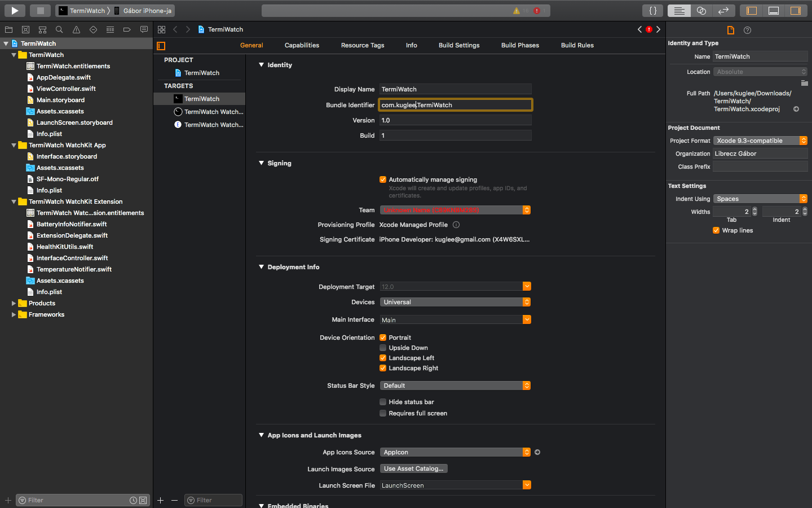Open the Breakpoint navigator

coord(127,29)
